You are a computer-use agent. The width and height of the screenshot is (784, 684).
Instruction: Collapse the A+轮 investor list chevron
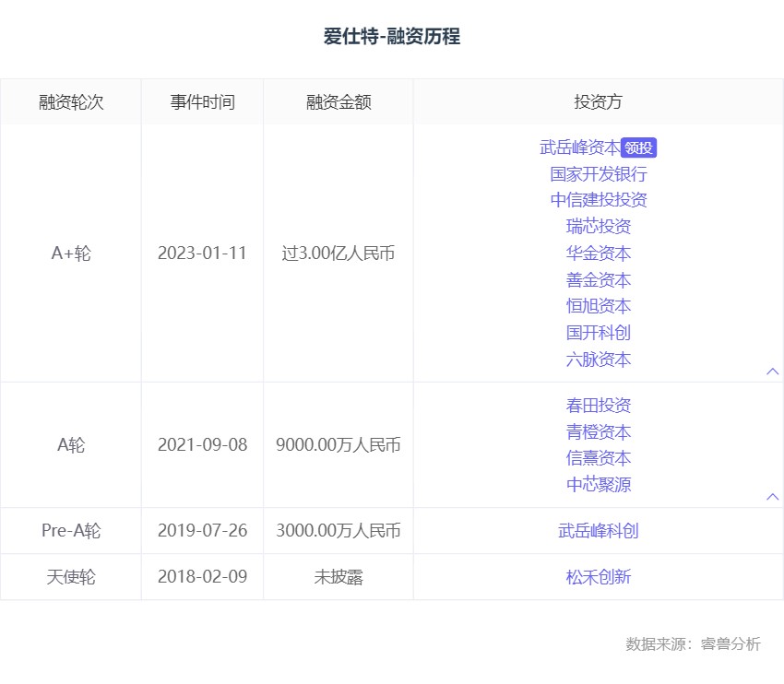tap(772, 371)
